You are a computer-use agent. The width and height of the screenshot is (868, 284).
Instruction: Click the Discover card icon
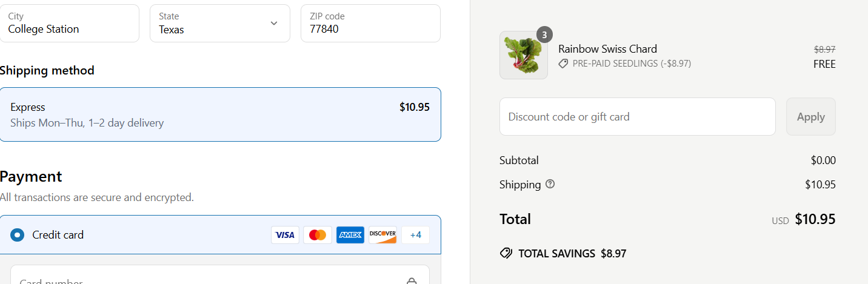[382, 235]
